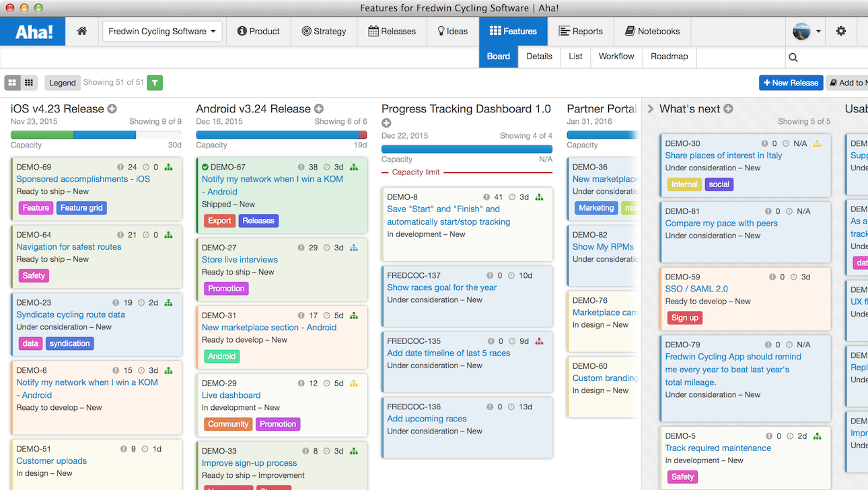Screen dimensions: 868x490
Task: Click blue hierarchy icon on DEMO-27 card
Action: point(354,248)
